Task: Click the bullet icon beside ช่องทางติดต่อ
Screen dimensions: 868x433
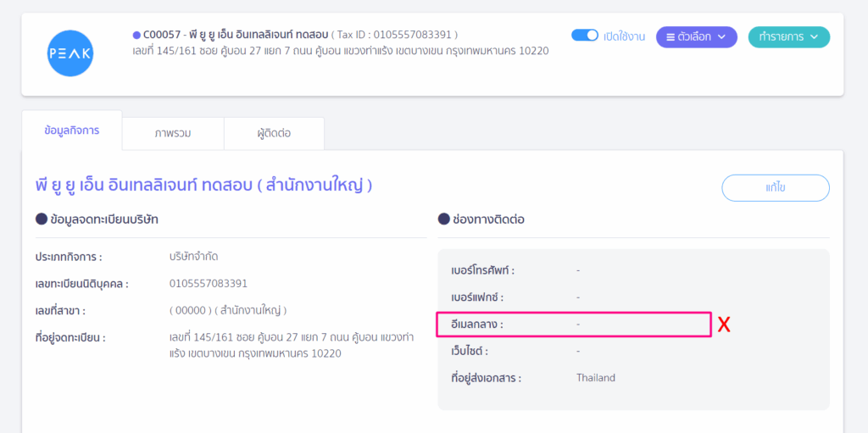Action: coord(443,219)
